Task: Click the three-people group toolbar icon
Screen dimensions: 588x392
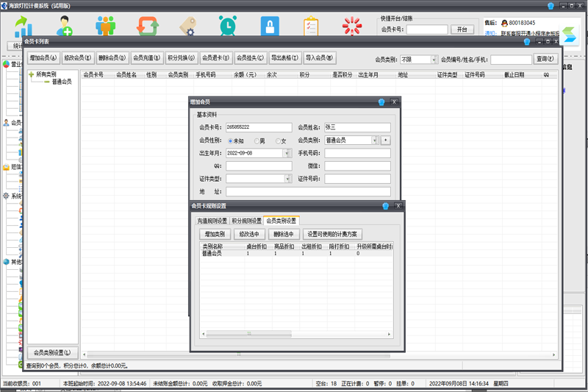Action: click(106, 26)
